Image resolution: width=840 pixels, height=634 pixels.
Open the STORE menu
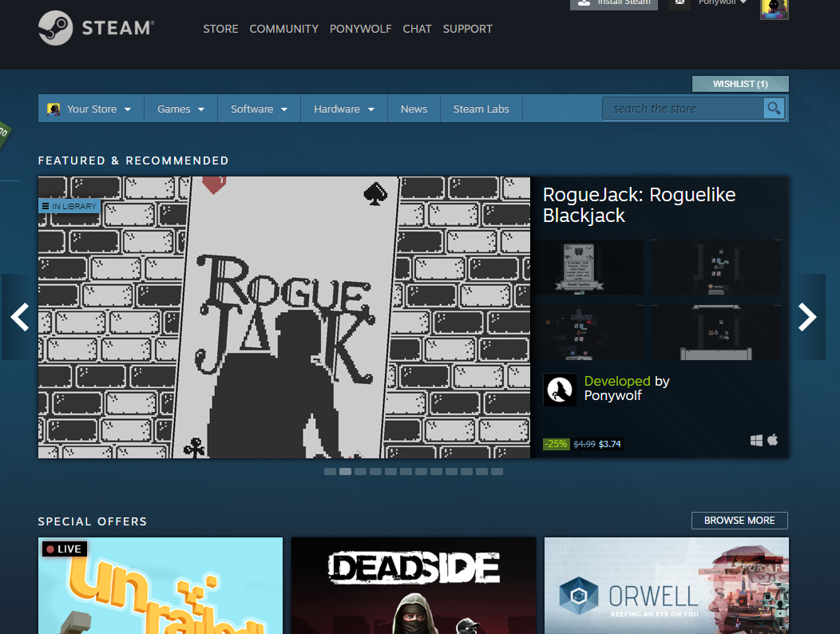[220, 29]
